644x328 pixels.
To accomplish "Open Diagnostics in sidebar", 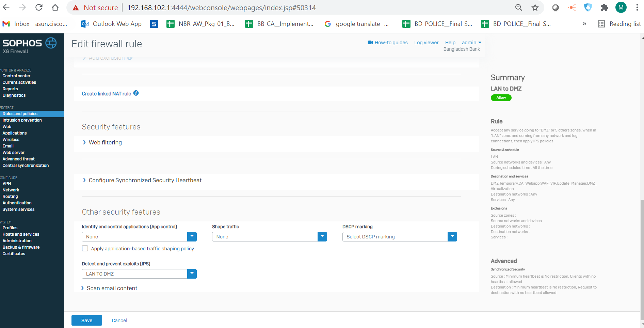I will pyautogui.click(x=14, y=95).
